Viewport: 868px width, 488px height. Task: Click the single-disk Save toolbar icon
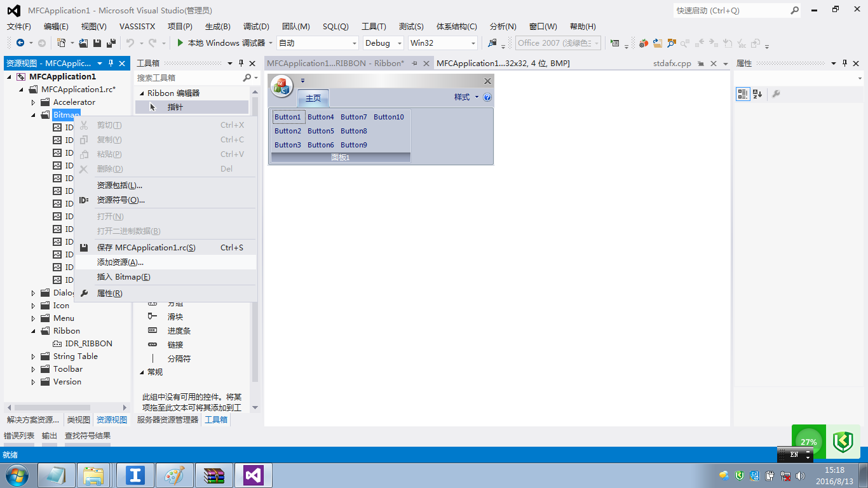tap(97, 43)
